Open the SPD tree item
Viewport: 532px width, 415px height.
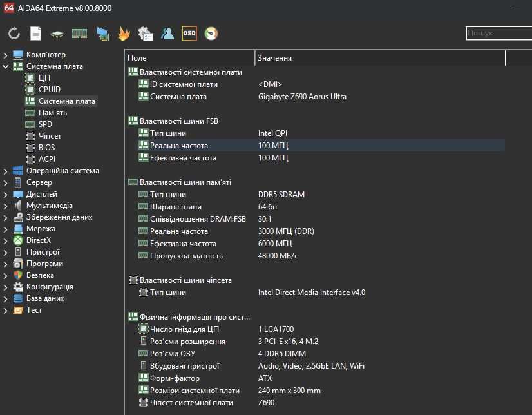(x=45, y=124)
